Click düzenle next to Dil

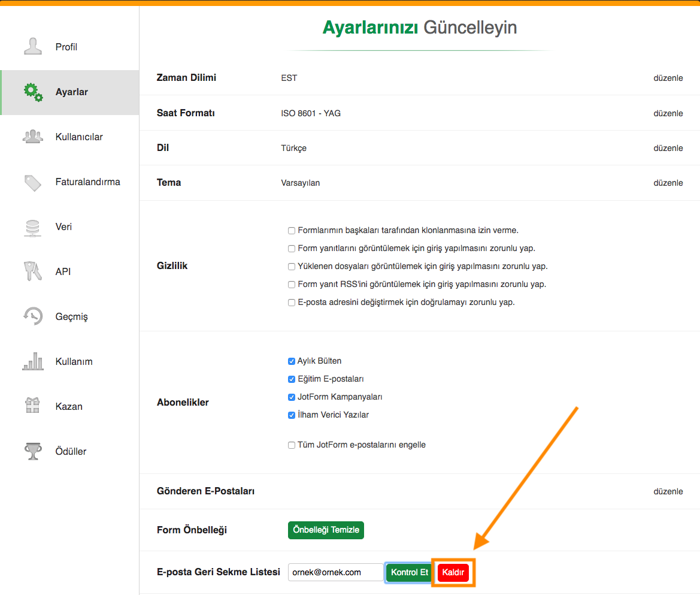668,148
